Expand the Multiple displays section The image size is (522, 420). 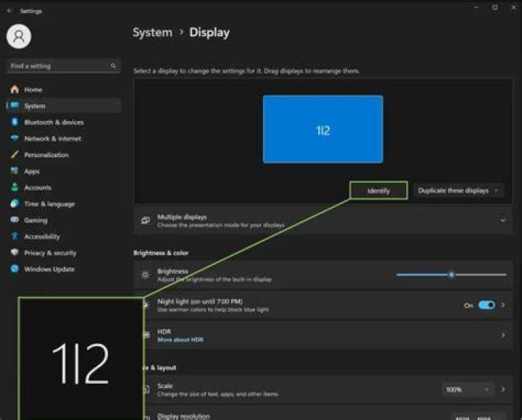(x=502, y=220)
